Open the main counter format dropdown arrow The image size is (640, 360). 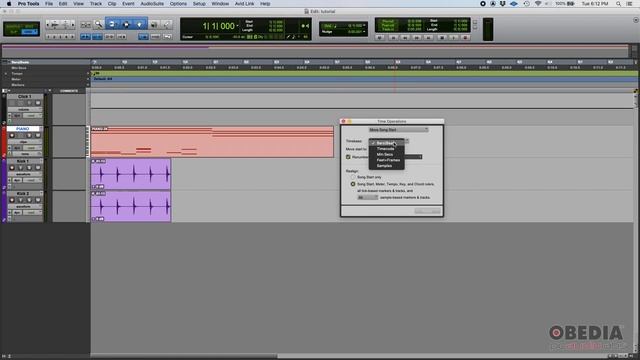point(237,26)
